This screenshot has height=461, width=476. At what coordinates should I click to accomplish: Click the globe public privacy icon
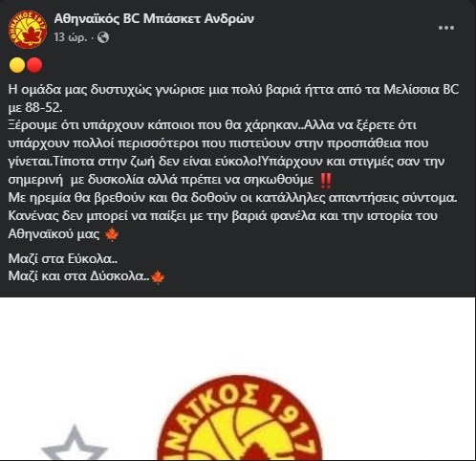point(103,37)
